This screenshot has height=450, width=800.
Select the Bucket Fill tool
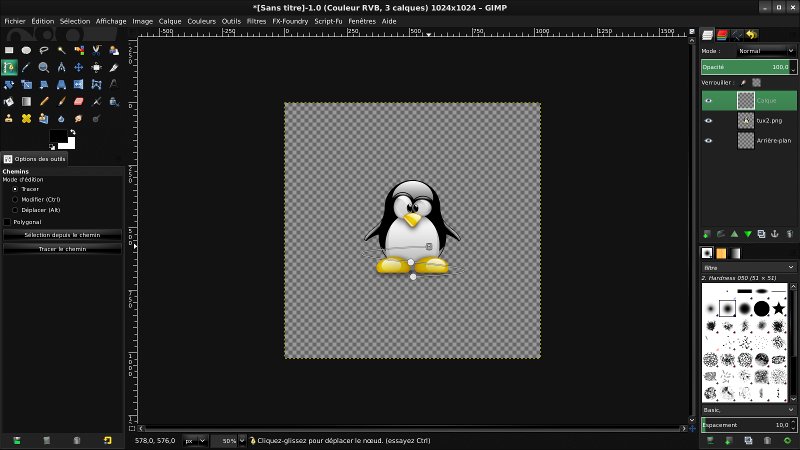point(9,102)
